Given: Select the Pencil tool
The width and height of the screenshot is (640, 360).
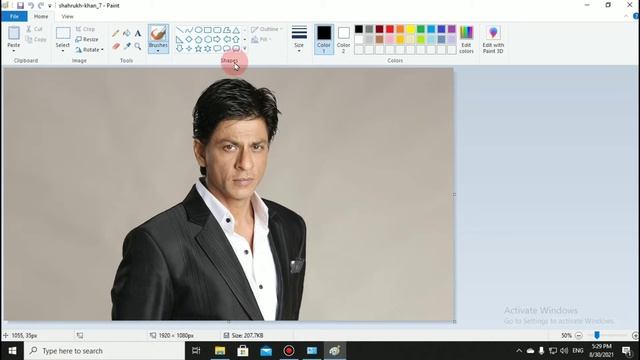Looking at the screenshot, I should (x=116, y=33).
